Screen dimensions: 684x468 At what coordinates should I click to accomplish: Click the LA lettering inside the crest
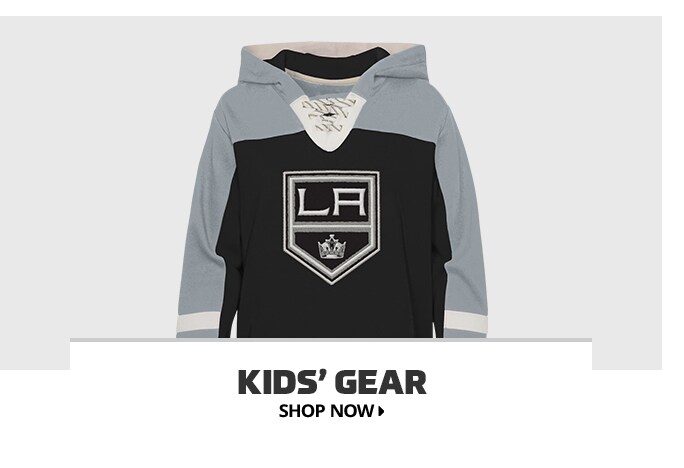click(331, 202)
